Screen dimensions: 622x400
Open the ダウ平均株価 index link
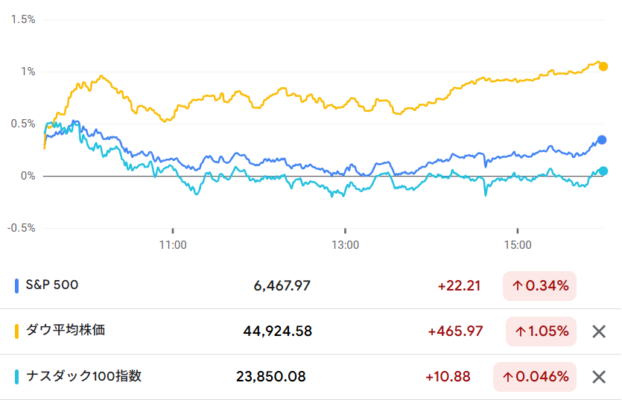pos(65,330)
